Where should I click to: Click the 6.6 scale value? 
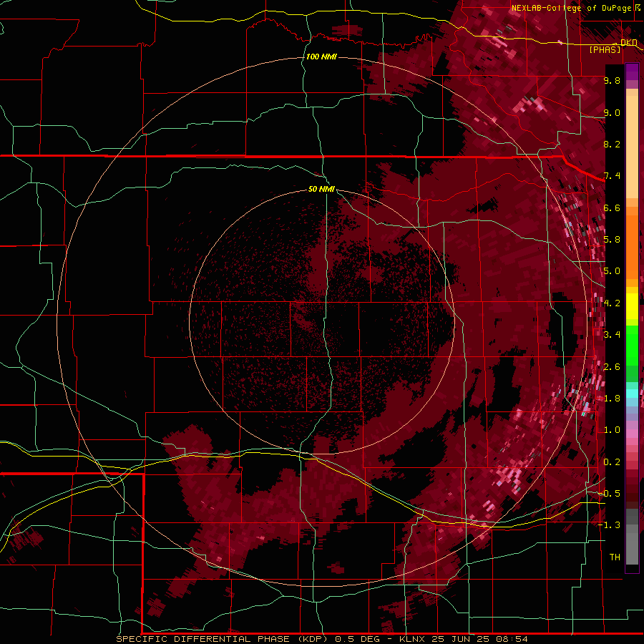(x=612, y=208)
